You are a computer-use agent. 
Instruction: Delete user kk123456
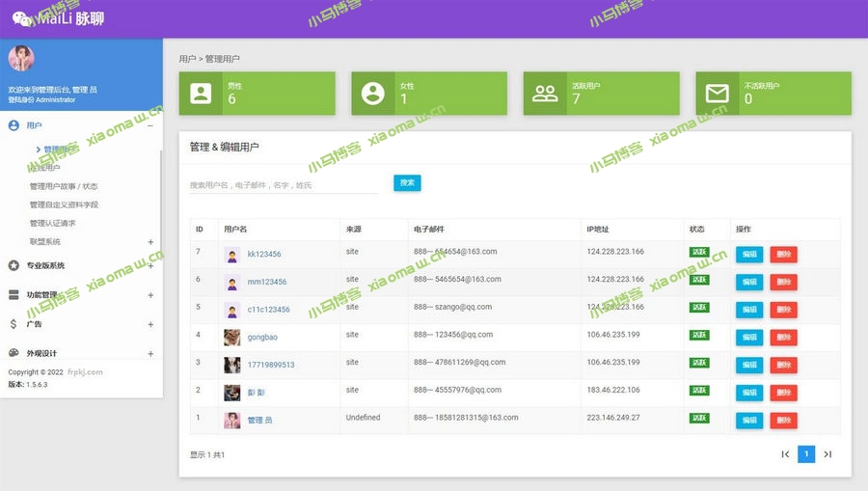784,254
